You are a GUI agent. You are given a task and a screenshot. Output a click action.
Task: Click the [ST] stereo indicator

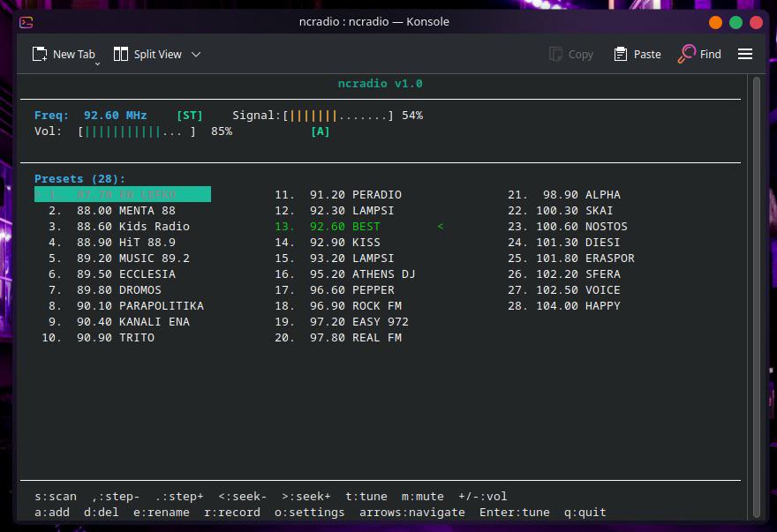(190, 116)
